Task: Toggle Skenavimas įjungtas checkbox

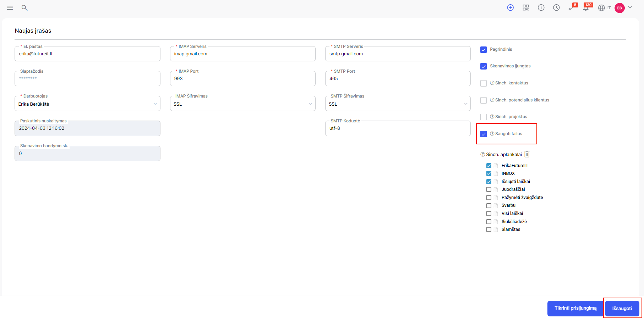Action: (x=484, y=66)
